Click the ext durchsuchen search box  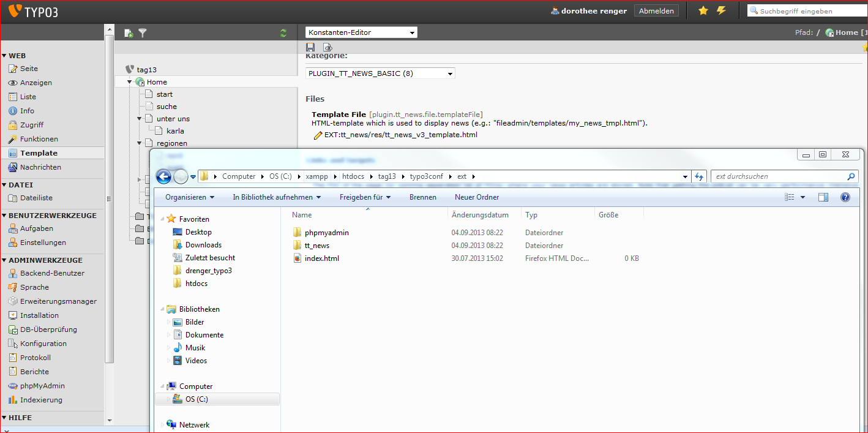click(785, 176)
